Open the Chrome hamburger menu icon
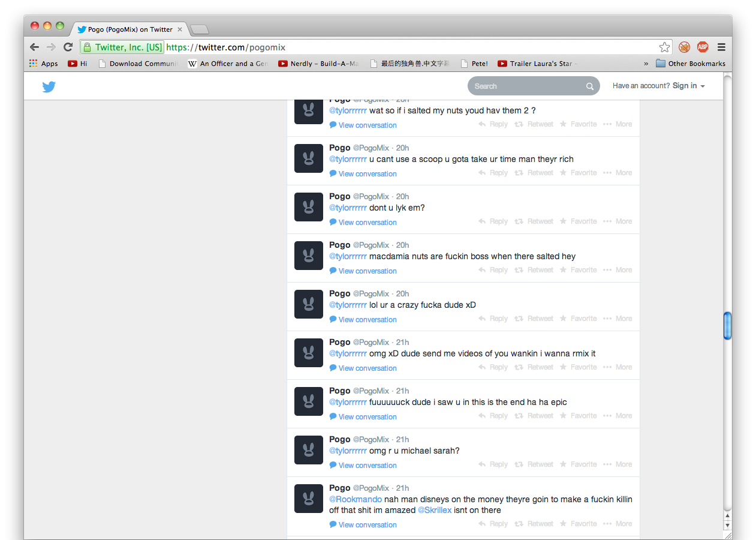Image resolution: width=756 pixels, height=540 pixels. pos(721,47)
